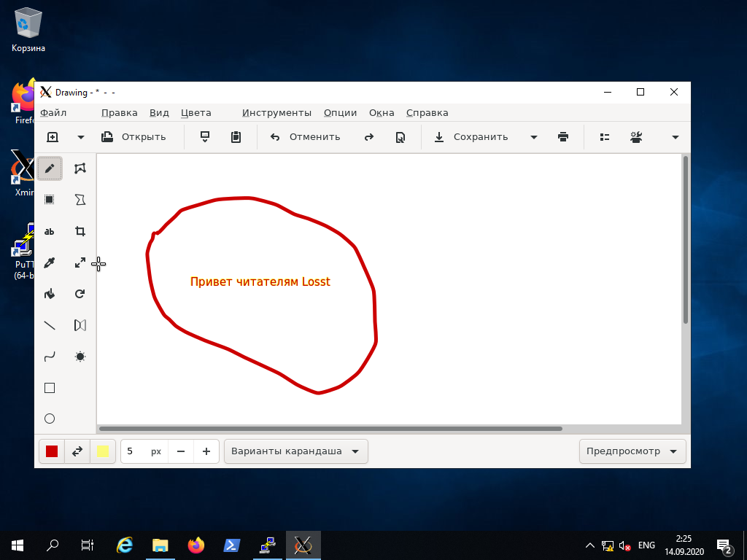The width and height of the screenshot is (747, 560).
Task: Expand the dropdown arrow beside Сохранить
Action: click(x=533, y=137)
